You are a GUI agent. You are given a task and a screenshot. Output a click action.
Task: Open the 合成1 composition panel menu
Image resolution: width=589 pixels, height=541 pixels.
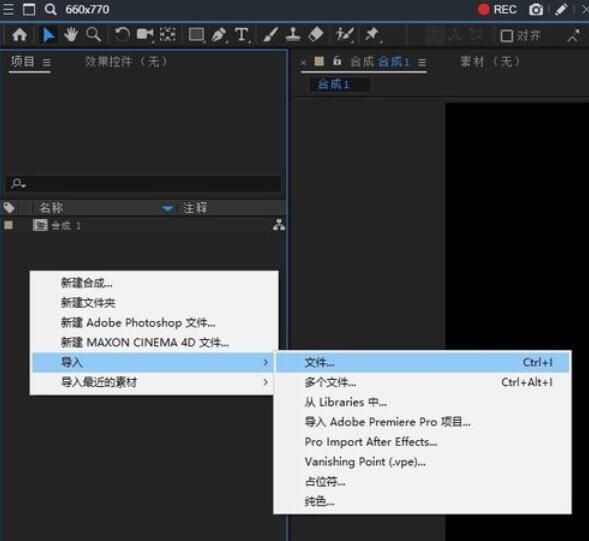[422, 62]
